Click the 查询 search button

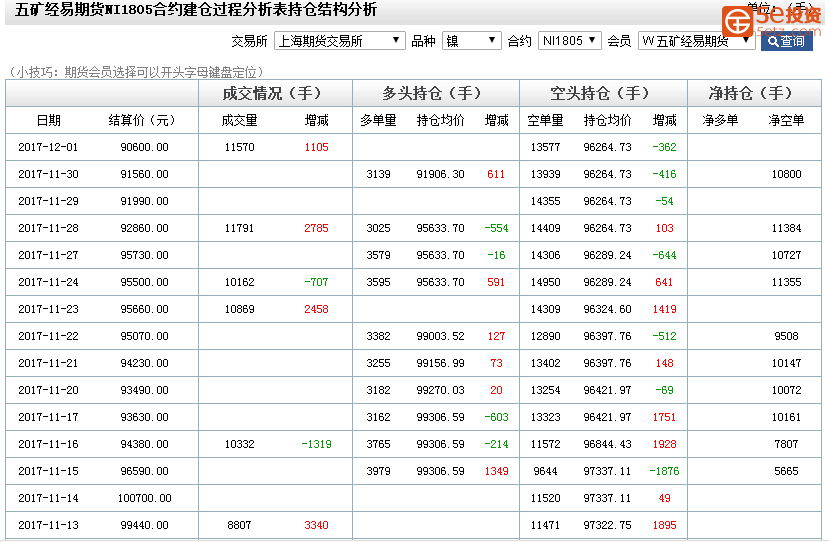coord(786,41)
